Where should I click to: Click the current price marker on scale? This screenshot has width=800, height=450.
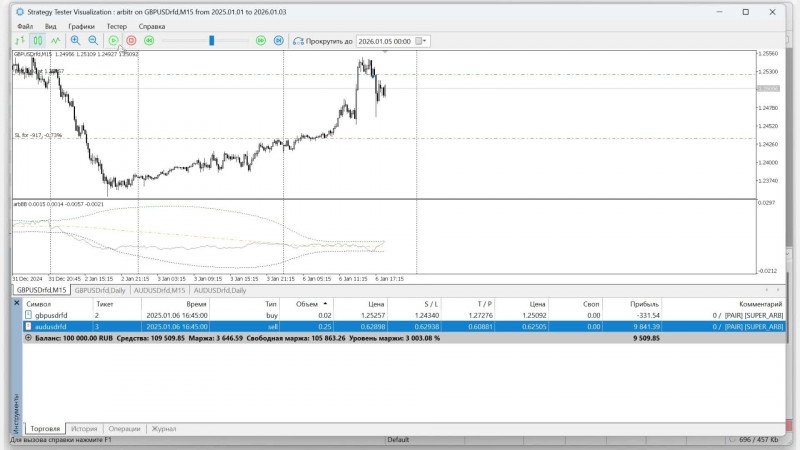pos(769,88)
